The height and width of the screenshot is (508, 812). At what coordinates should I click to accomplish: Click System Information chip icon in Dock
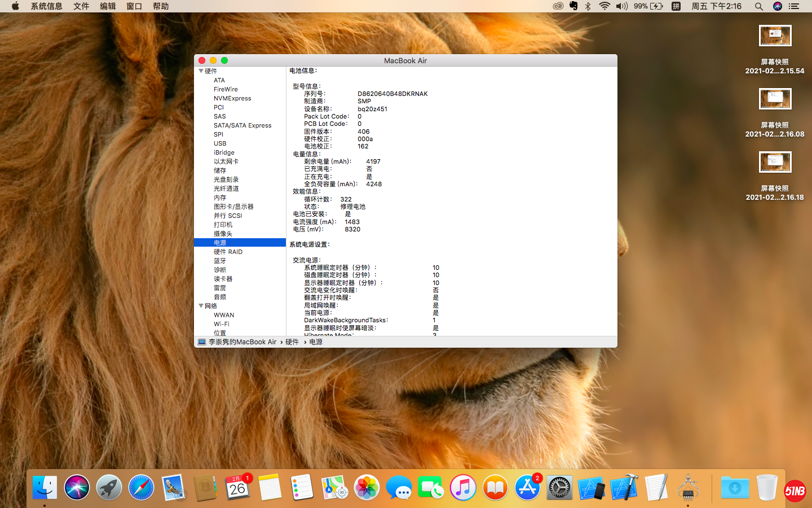(x=689, y=488)
